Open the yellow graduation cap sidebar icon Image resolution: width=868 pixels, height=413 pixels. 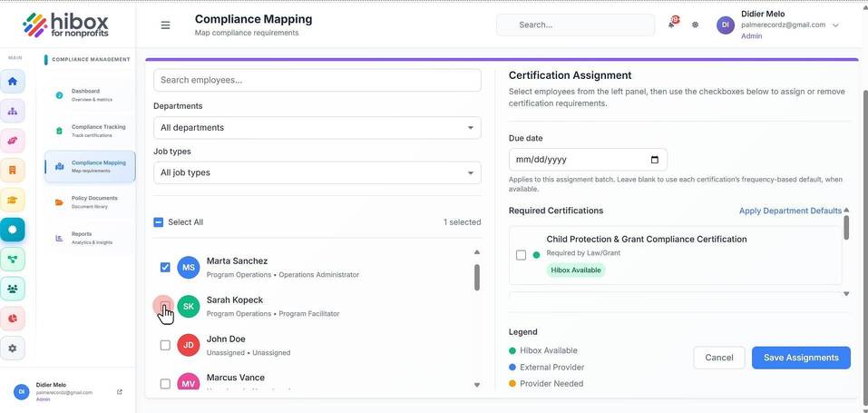click(x=12, y=200)
